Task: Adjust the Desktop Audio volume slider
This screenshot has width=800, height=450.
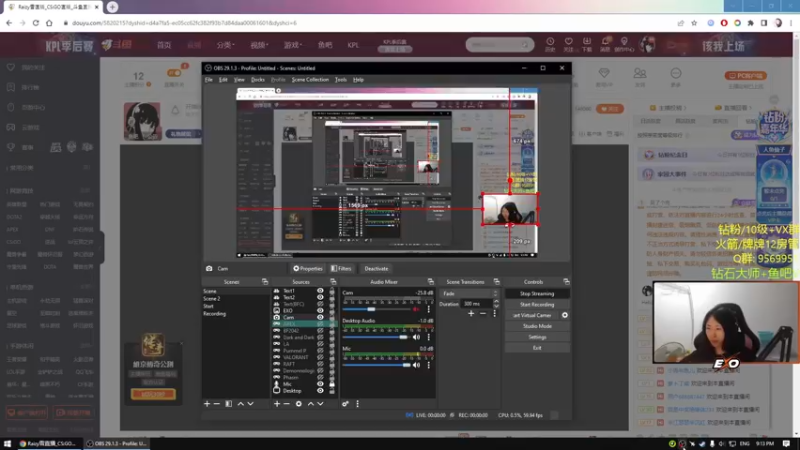Action: click(x=377, y=337)
